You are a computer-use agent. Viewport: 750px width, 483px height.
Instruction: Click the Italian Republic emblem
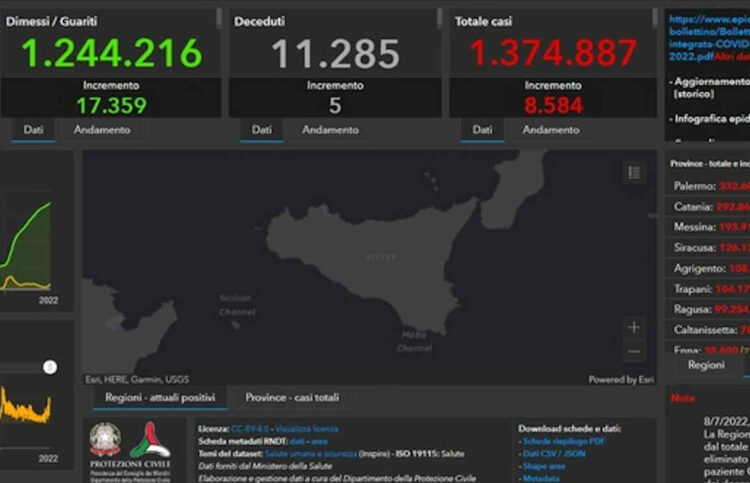coord(105,440)
